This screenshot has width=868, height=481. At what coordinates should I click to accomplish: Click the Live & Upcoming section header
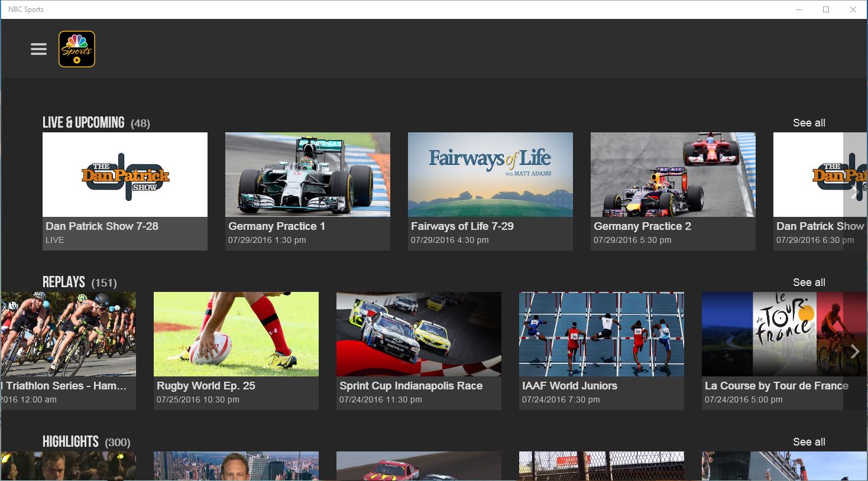(83, 122)
